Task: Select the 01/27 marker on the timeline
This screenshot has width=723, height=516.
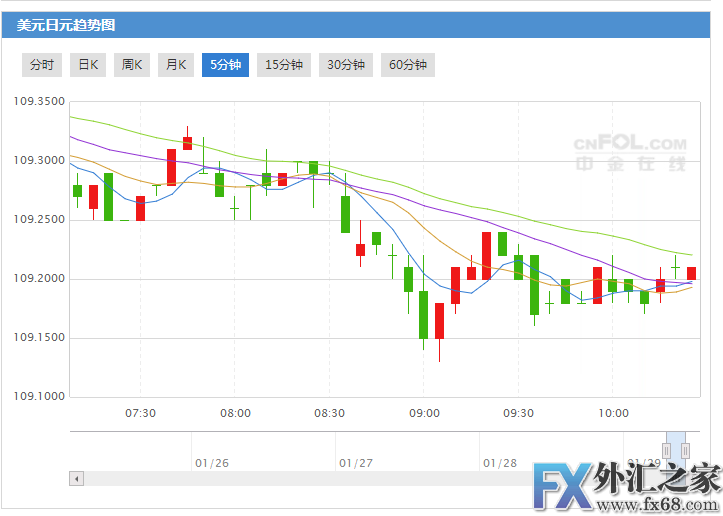Action: coord(356,463)
